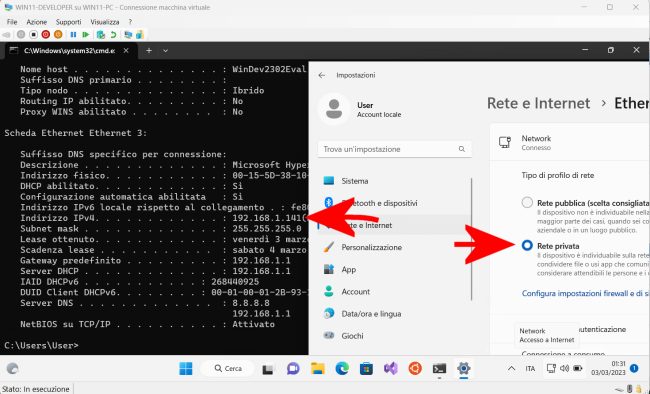Select the Rete pubblica radio button
Image resolution: width=650 pixels, height=394 pixels.
[x=527, y=202]
